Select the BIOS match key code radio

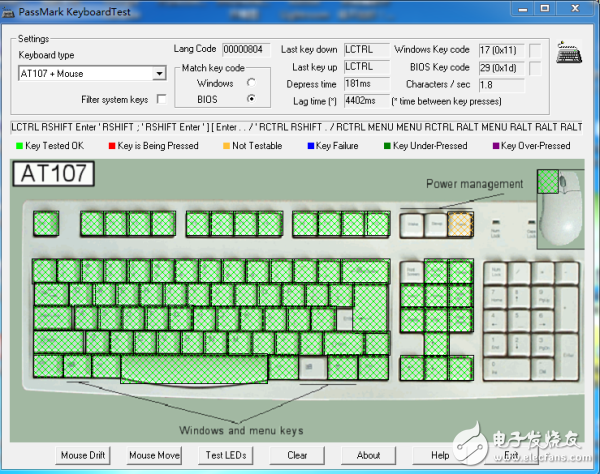[x=251, y=99]
